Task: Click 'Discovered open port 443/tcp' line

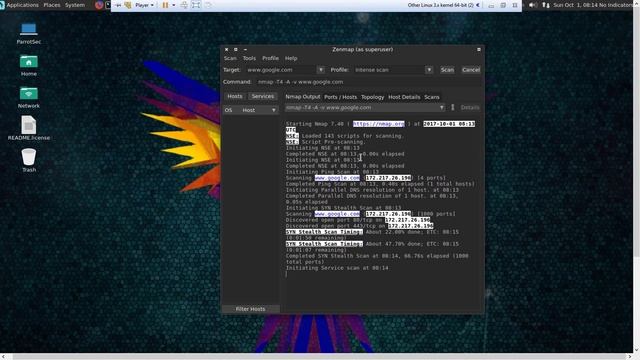Action: point(359,226)
